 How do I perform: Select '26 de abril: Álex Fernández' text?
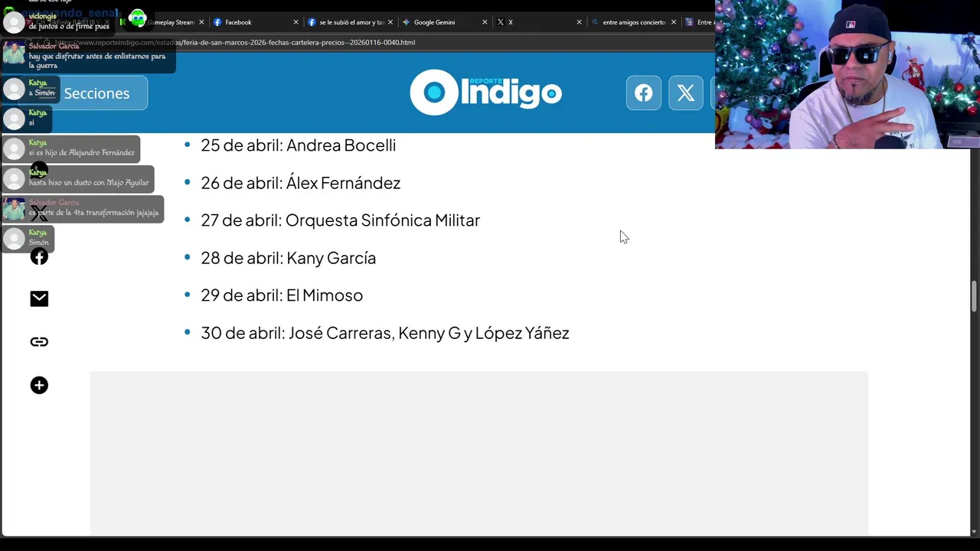pyautogui.click(x=300, y=183)
